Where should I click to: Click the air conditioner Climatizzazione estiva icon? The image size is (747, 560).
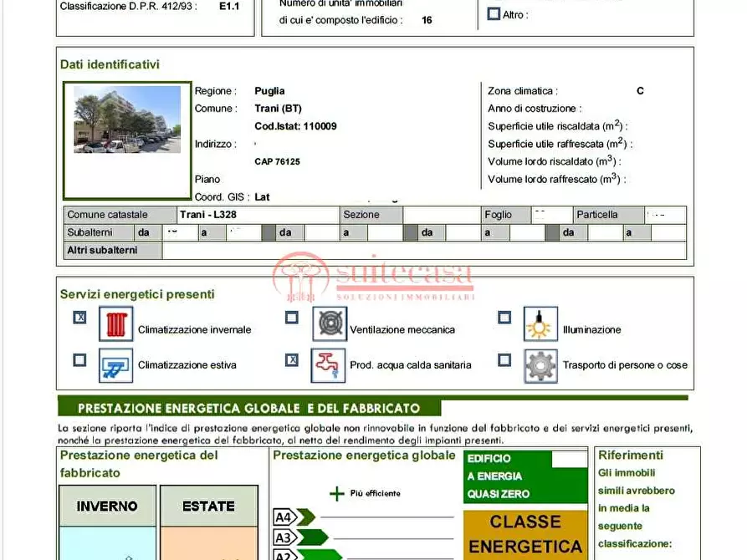(115, 365)
